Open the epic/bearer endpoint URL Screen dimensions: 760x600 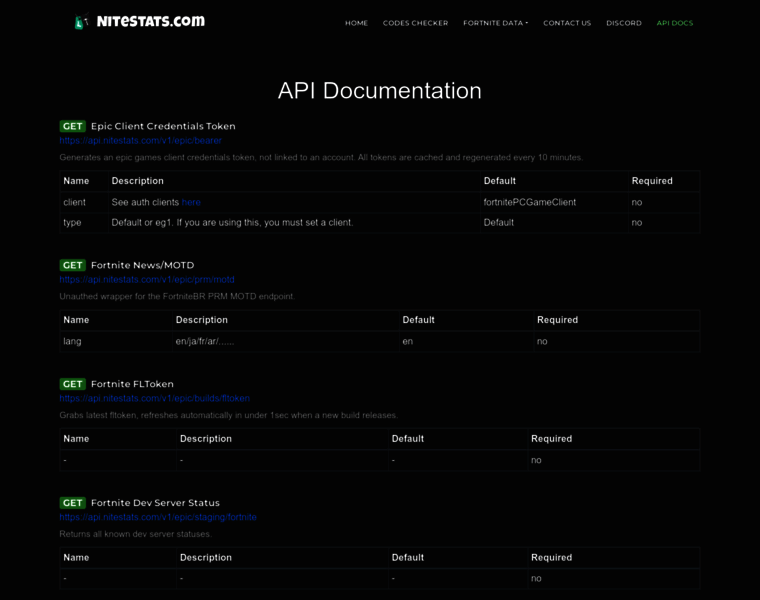[141, 141]
